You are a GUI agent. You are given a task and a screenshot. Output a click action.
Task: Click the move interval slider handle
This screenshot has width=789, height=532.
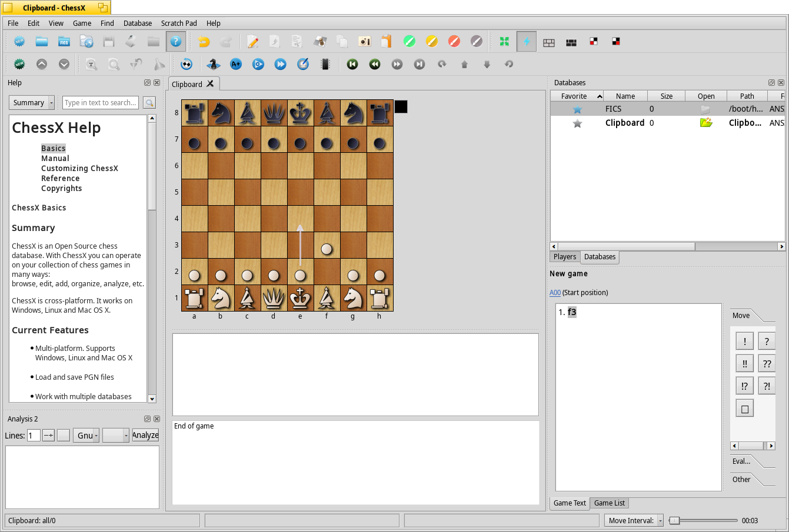pos(675,520)
